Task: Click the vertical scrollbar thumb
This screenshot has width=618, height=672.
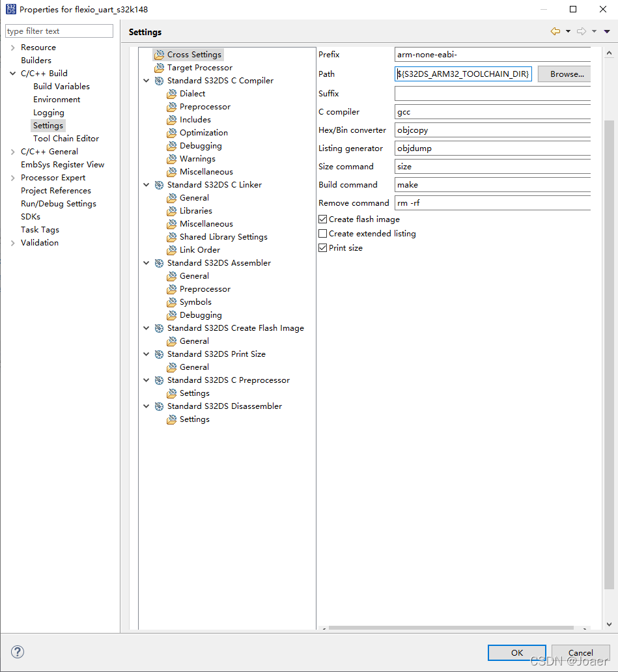Action: click(x=609, y=355)
